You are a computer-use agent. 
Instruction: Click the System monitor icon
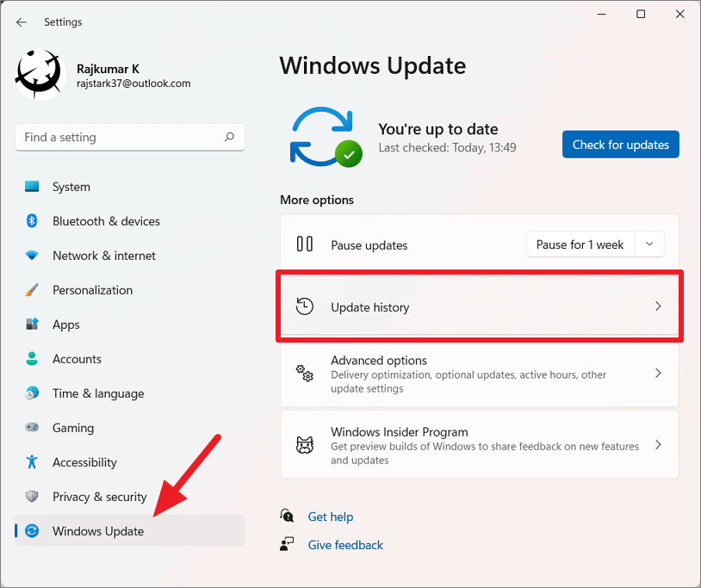click(x=32, y=186)
